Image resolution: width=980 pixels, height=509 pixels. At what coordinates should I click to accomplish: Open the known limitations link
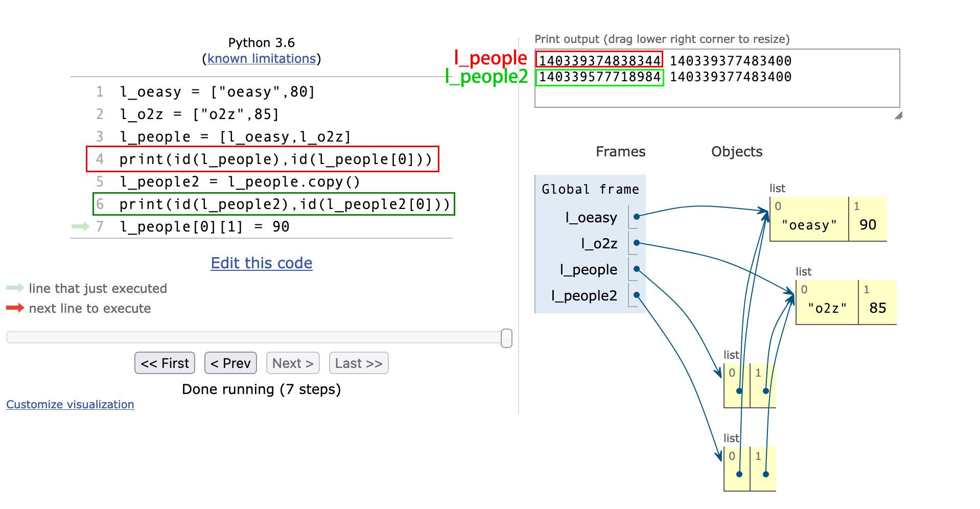tap(261, 59)
